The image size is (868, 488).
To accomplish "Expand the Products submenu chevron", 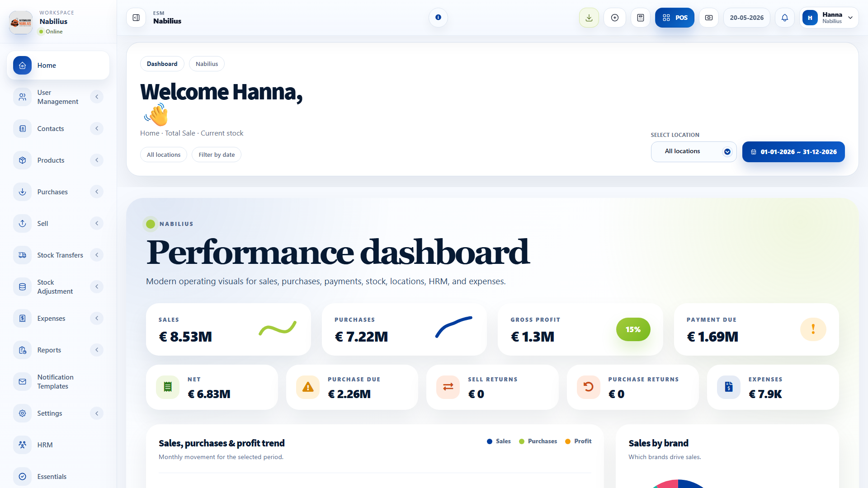I will 97,160.
